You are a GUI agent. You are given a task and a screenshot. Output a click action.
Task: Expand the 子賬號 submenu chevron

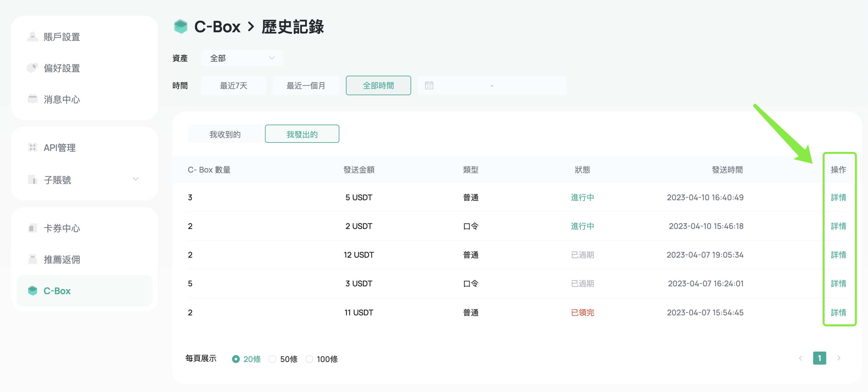tap(135, 179)
